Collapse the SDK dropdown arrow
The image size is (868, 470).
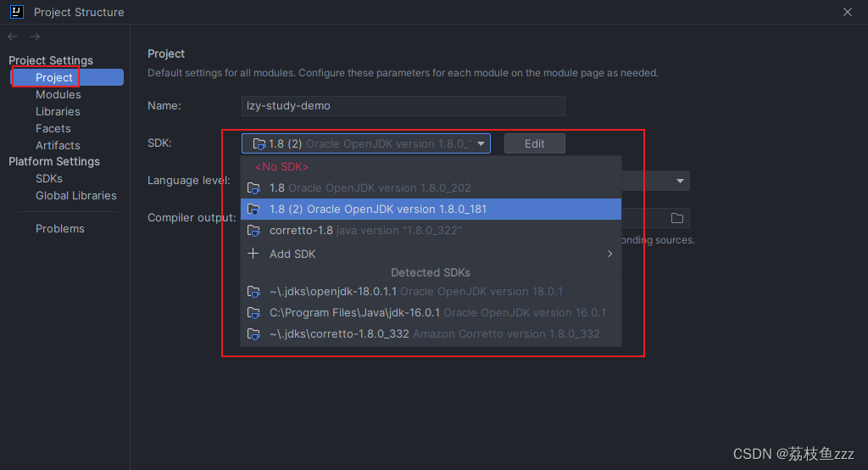point(481,143)
